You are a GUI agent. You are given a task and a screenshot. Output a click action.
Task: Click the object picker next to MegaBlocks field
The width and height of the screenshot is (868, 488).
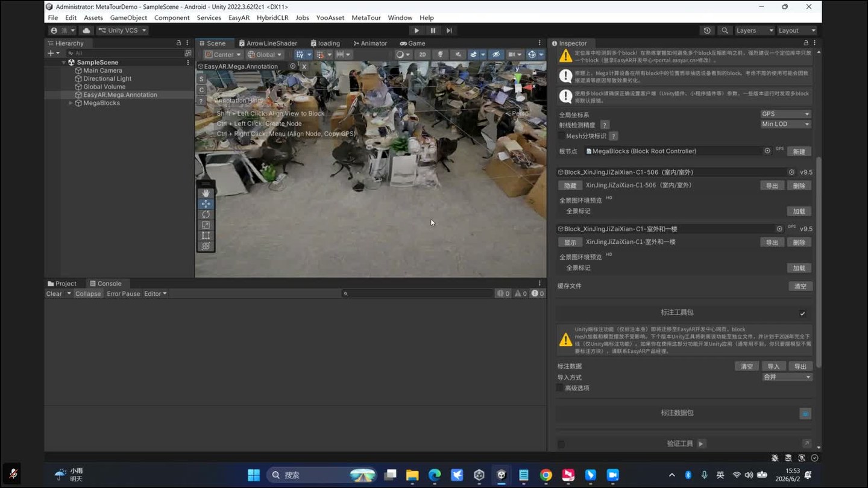[767, 151]
